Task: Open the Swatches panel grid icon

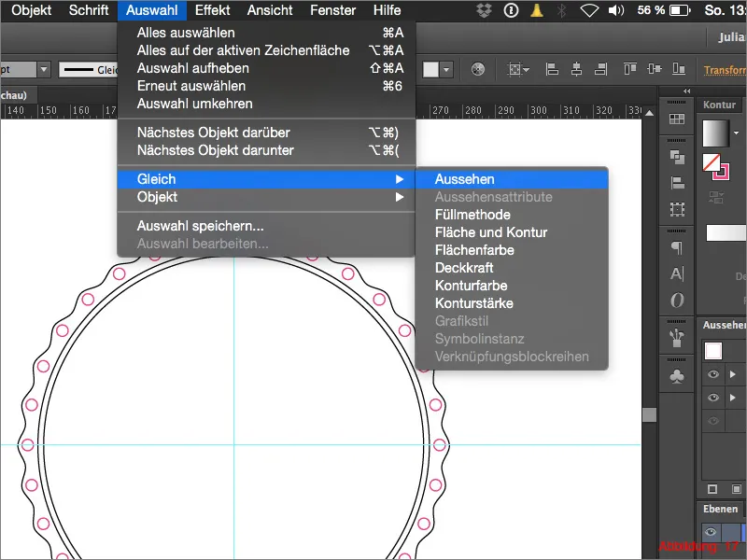Action: pos(676,119)
